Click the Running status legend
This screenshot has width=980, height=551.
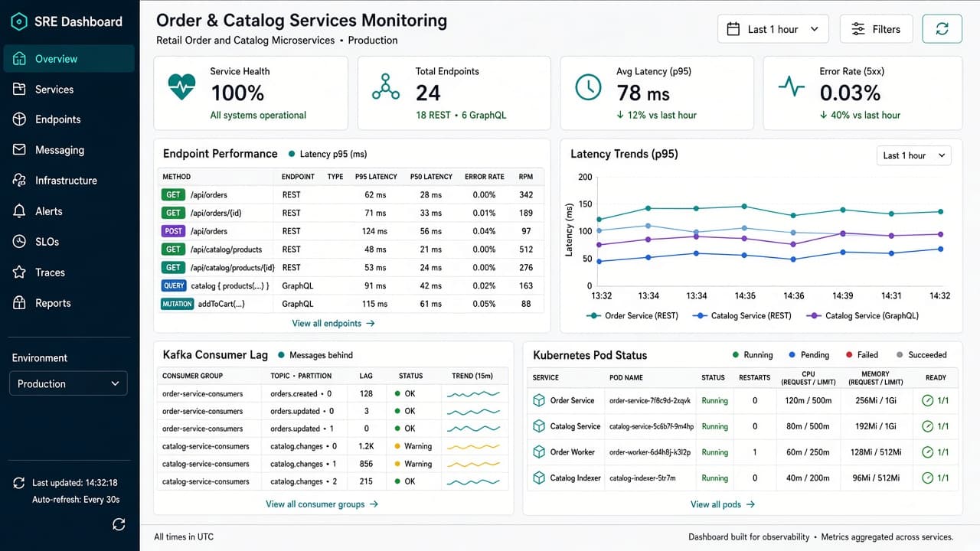753,355
